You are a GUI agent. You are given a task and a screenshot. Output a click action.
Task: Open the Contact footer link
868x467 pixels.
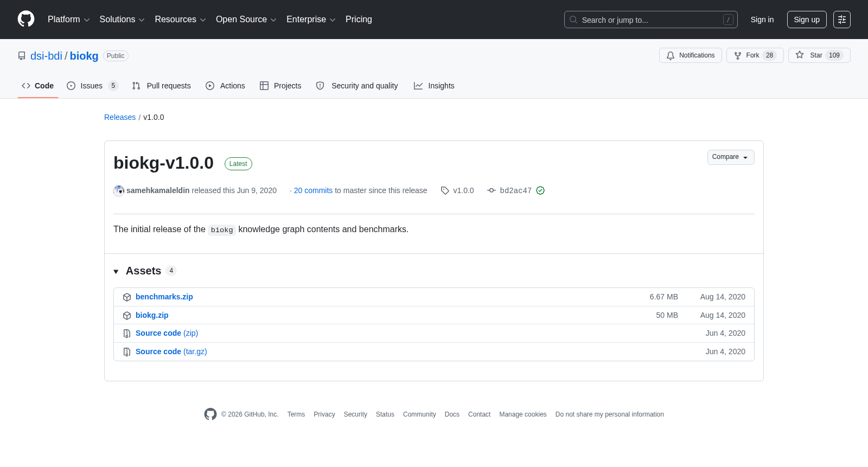(479, 414)
